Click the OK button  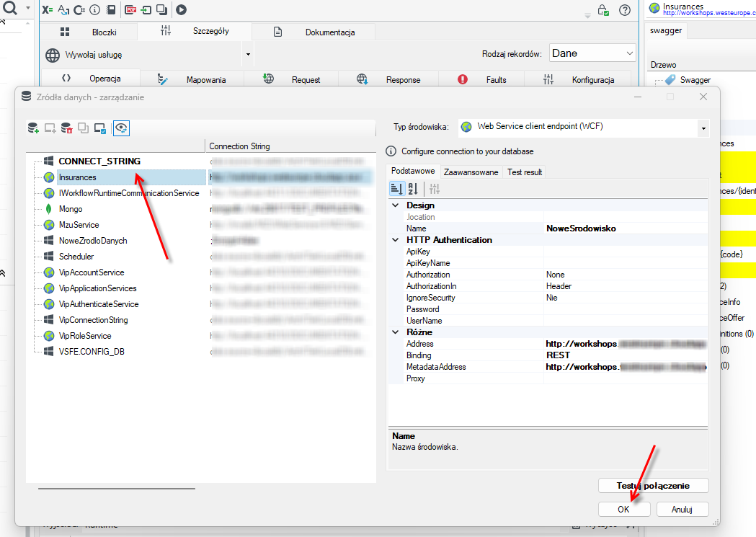click(624, 510)
